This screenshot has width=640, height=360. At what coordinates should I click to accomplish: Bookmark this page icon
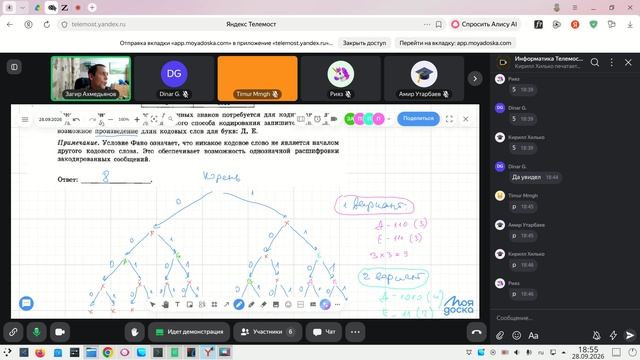439,24
